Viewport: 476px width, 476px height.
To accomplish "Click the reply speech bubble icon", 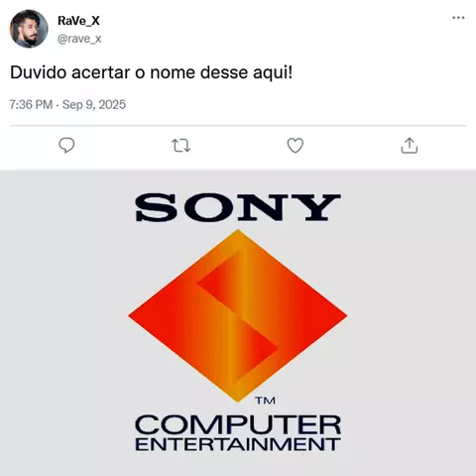I will click(66, 146).
